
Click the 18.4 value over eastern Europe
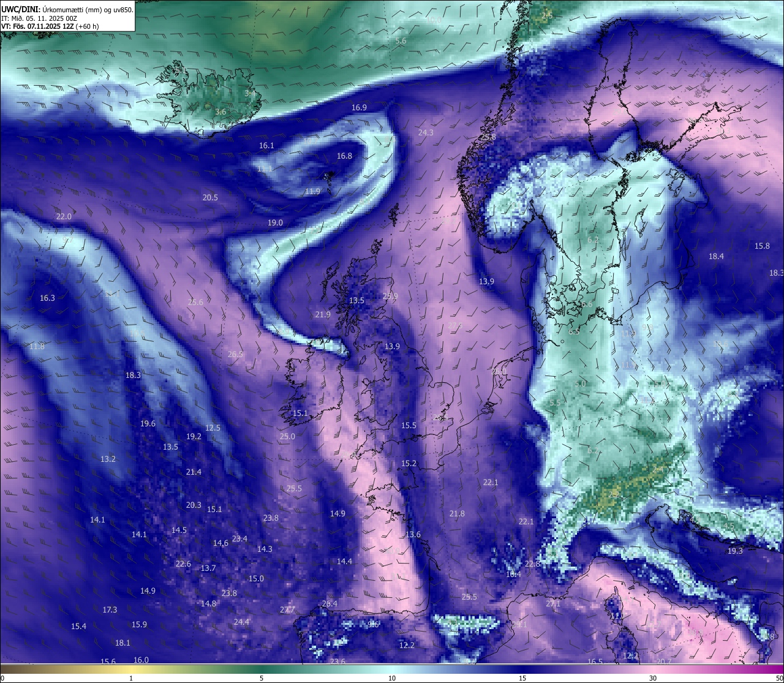716,257
